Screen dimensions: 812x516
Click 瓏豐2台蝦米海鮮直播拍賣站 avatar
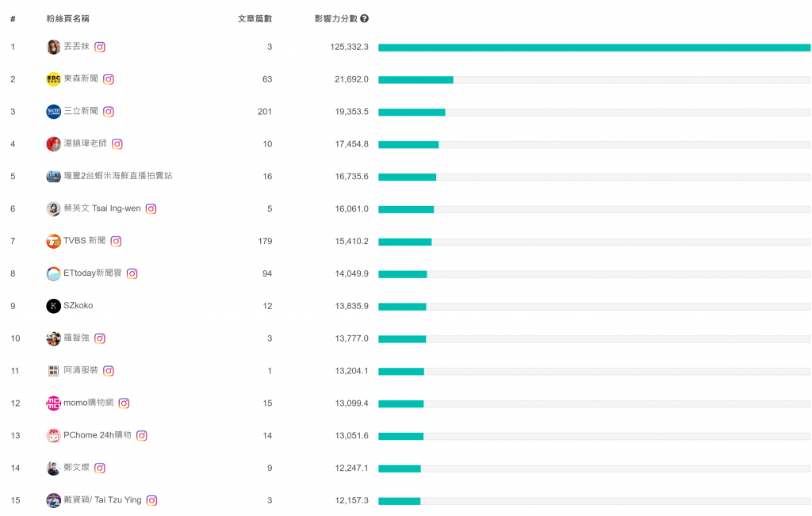coord(53,177)
